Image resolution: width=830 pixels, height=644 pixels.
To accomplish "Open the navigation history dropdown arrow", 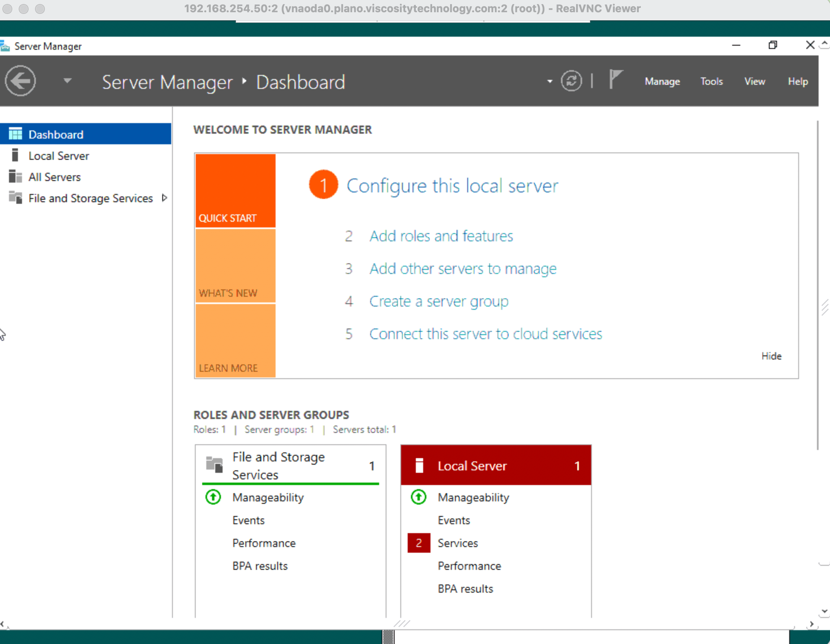I will [x=68, y=80].
